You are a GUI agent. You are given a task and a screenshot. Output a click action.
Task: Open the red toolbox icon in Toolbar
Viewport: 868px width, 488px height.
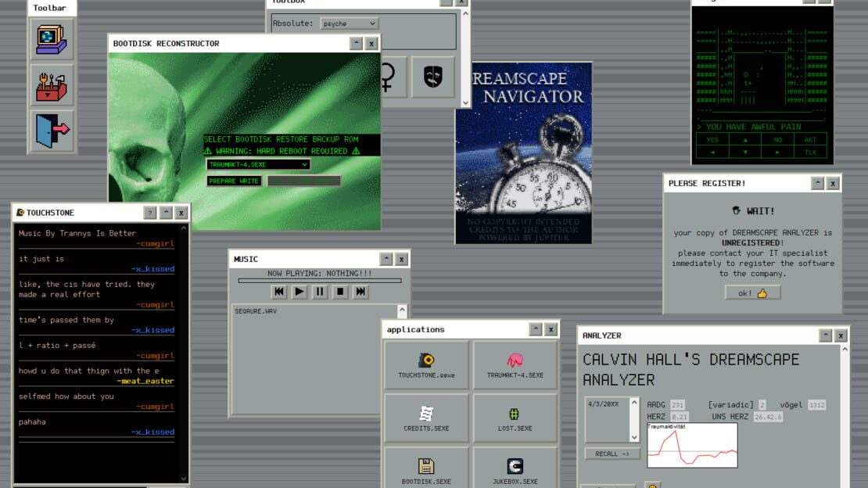(x=52, y=85)
